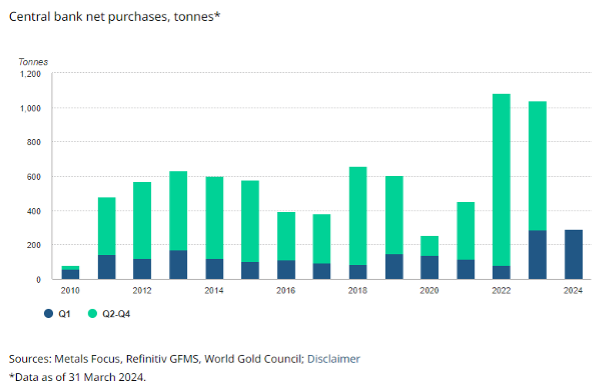The image size is (604, 392).
Task: Click the 1,200 y-axis label
Action: 30,74
